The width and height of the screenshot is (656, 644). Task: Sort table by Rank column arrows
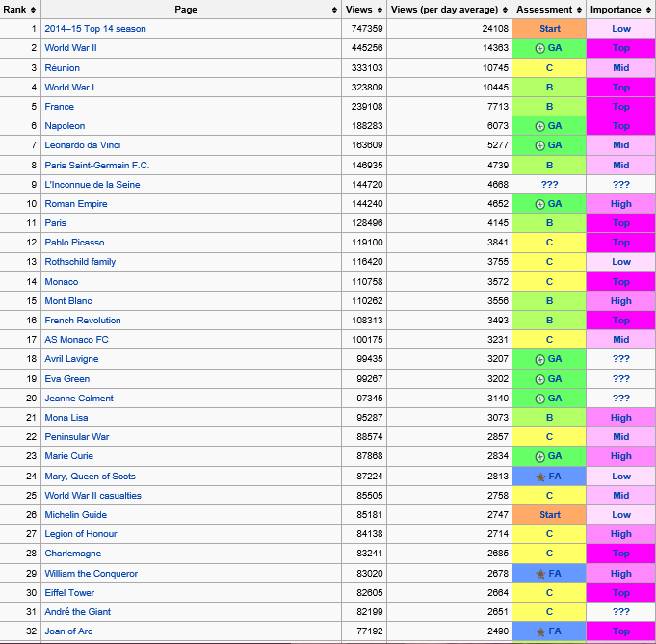pyautogui.click(x=33, y=10)
